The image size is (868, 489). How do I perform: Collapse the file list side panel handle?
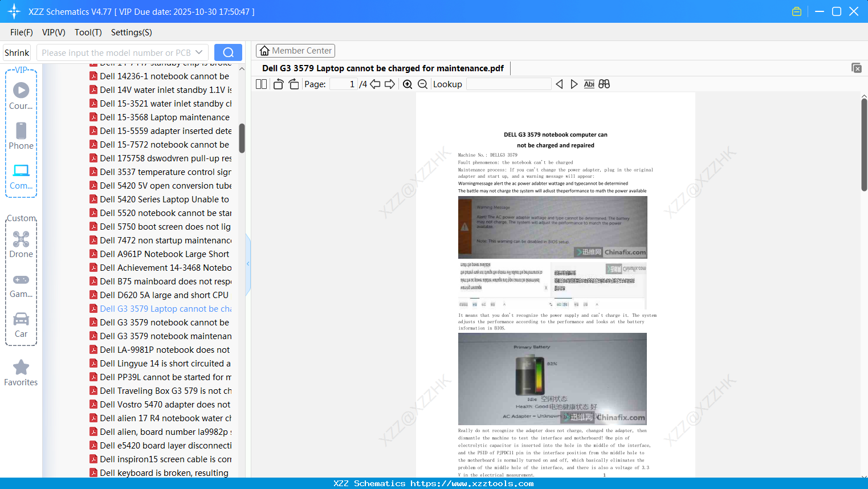point(248,264)
